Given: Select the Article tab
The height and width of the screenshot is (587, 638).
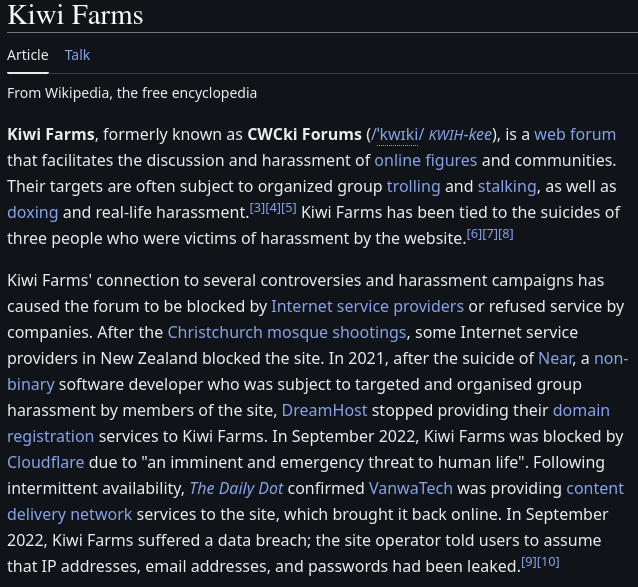Looking at the screenshot, I should click(x=28, y=55).
